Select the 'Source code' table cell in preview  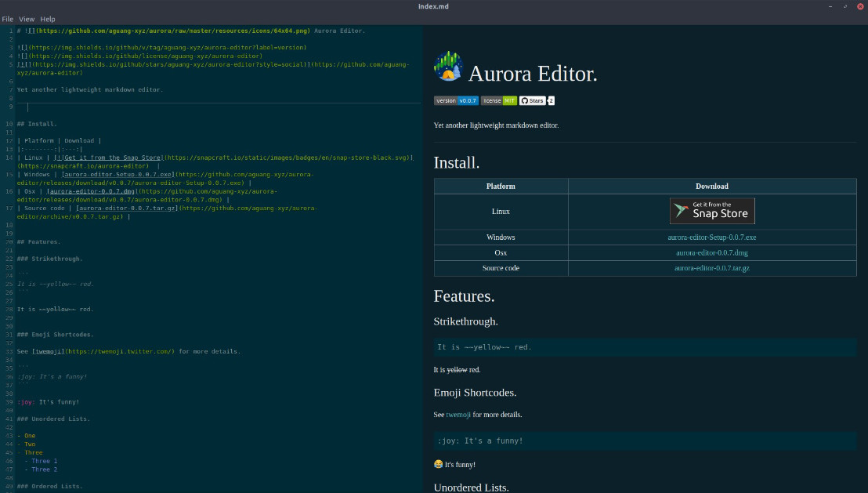tap(501, 268)
